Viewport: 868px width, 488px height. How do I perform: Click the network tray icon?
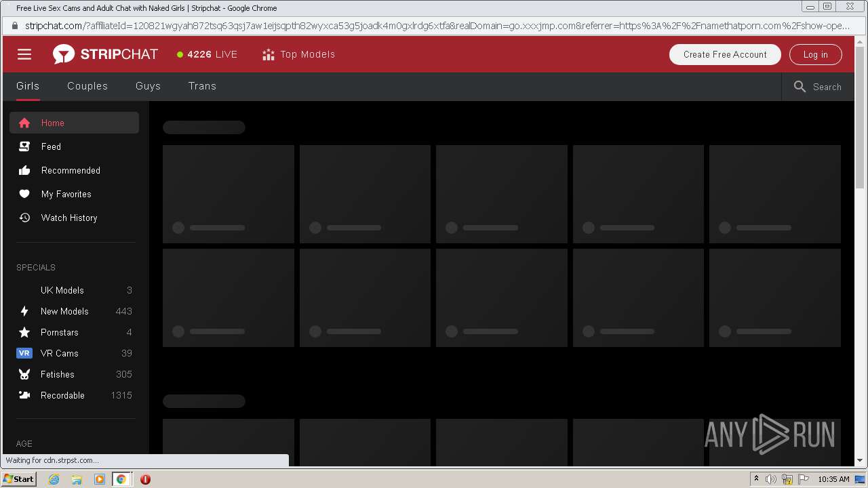point(787,479)
